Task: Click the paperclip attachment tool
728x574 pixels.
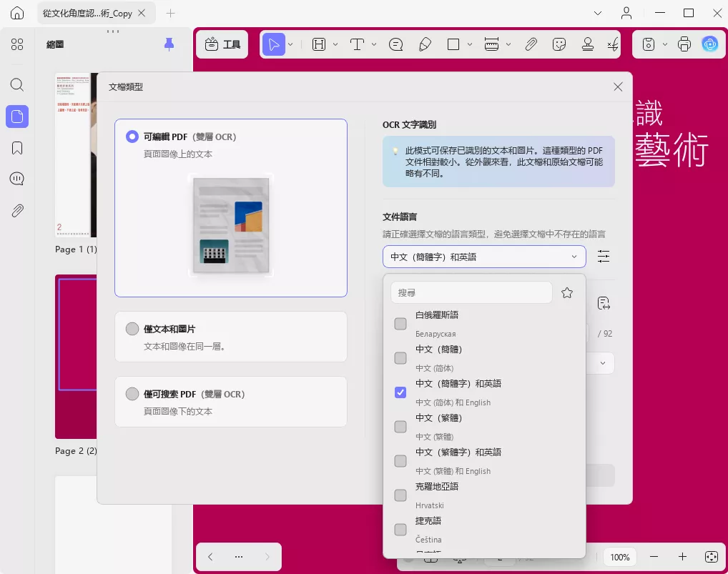Action: pos(531,44)
